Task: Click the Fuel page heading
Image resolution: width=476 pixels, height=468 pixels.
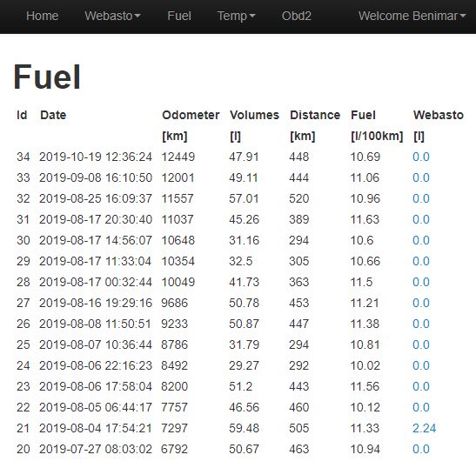Action: pyautogui.click(x=47, y=77)
